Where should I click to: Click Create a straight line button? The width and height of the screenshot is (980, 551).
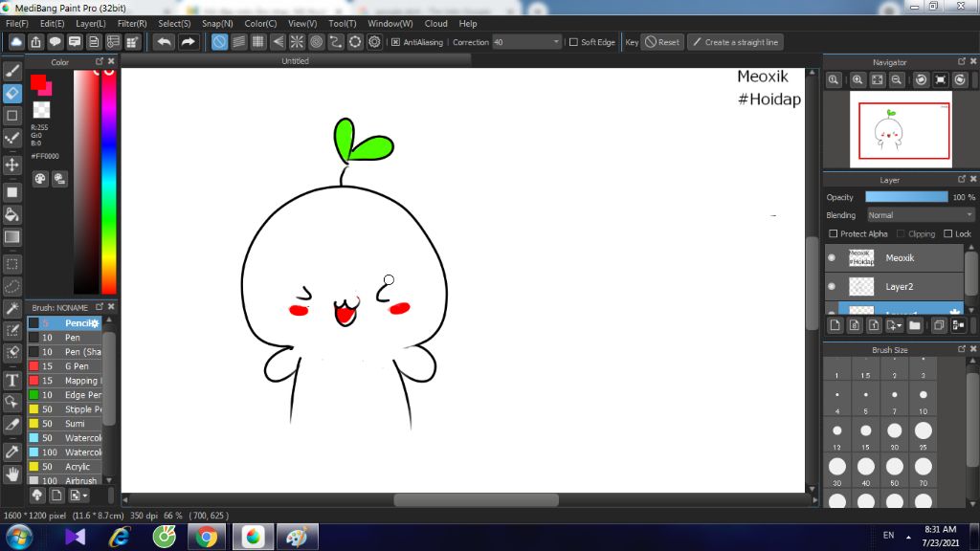click(736, 42)
